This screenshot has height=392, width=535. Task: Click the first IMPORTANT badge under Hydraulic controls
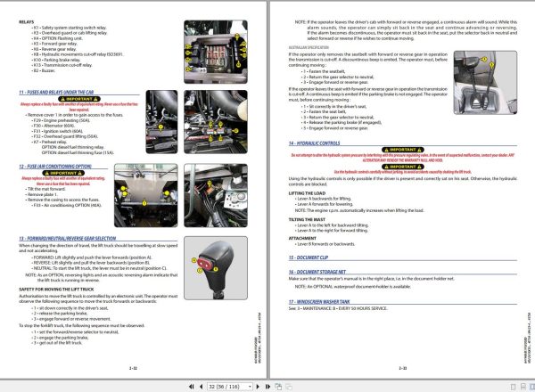point(403,150)
